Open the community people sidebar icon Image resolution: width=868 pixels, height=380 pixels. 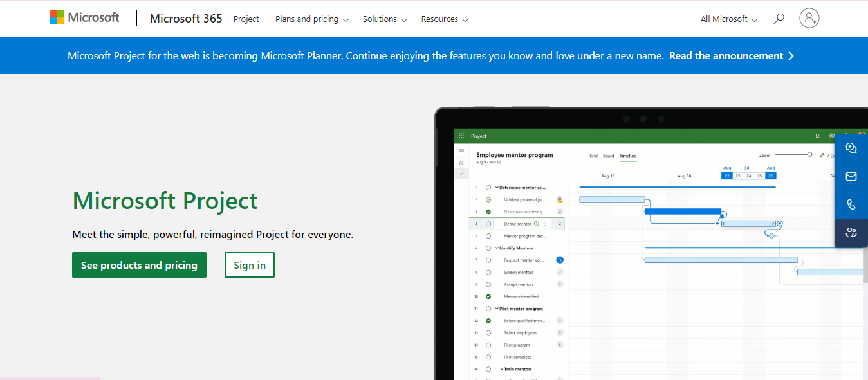[851, 233]
